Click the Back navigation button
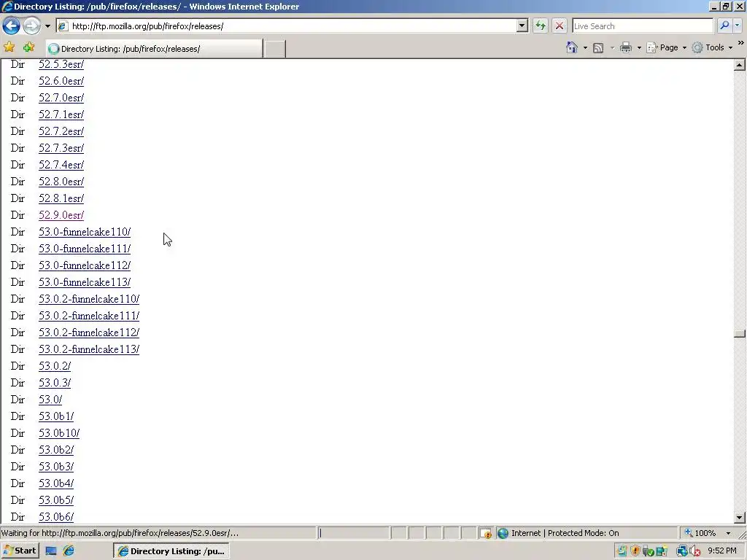 (12, 26)
